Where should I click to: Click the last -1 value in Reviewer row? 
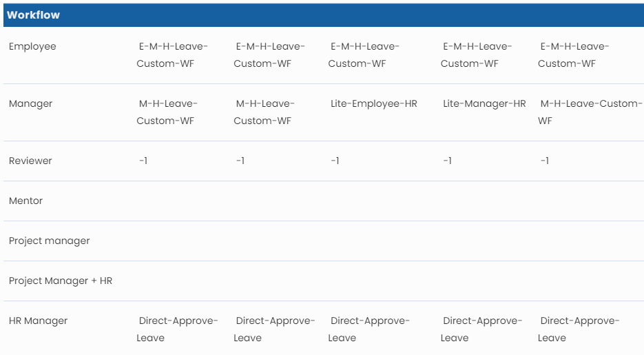click(x=544, y=161)
